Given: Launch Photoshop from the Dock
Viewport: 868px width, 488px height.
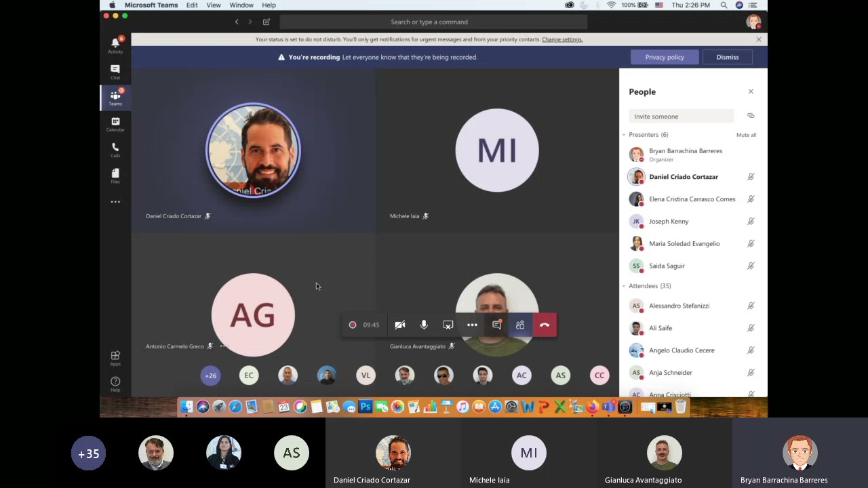Looking at the screenshot, I should 366,407.
